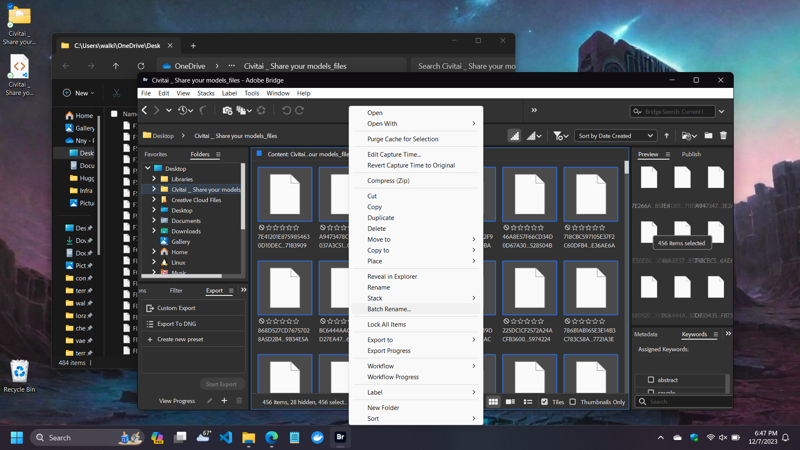Open Visual Studio Code from the taskbar
Image resolution: width=800 pixels, height=450 pixels.
point(226,437)
